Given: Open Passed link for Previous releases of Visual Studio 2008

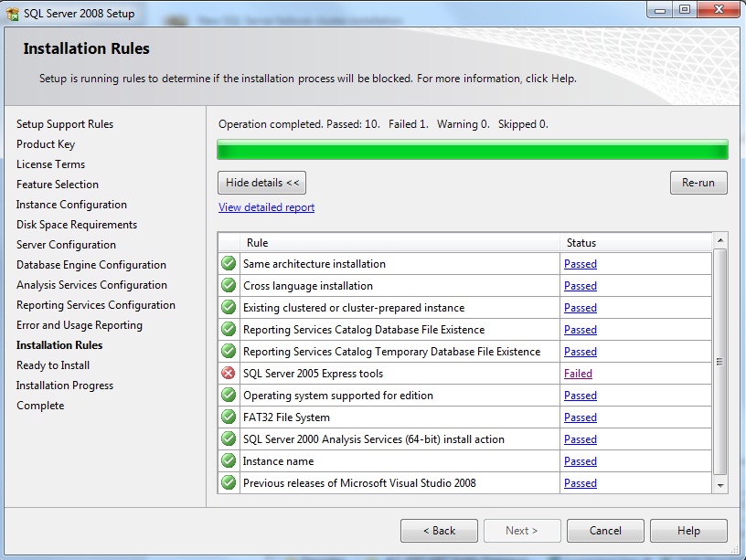Looking at the screenshot, I should [580, 482].
